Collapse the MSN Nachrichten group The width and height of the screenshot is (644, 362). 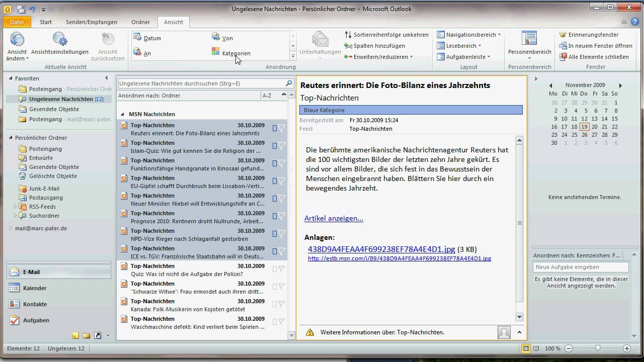[x=122, y=115]
